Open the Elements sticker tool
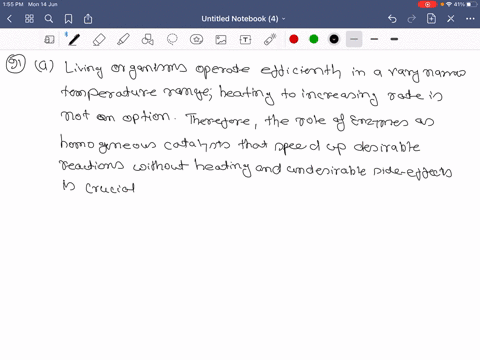The height and width of the screenshot is (360, 480). [197, 40]
